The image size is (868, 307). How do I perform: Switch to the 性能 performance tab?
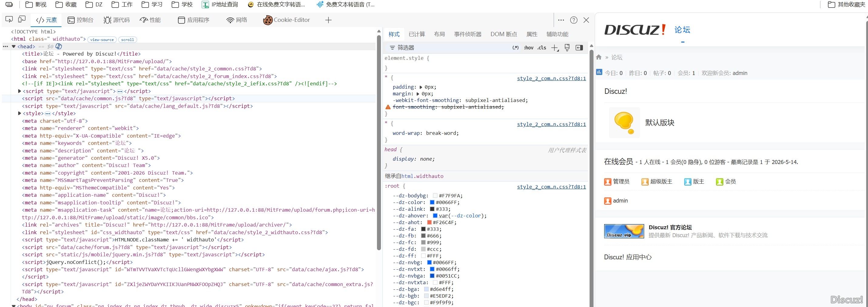coord(150,20)
